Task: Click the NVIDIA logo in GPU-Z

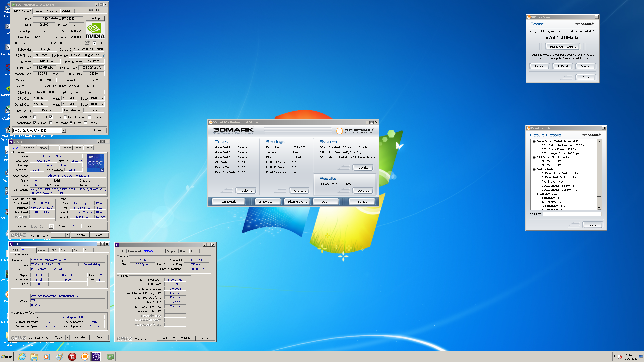Action: (95, 31)
